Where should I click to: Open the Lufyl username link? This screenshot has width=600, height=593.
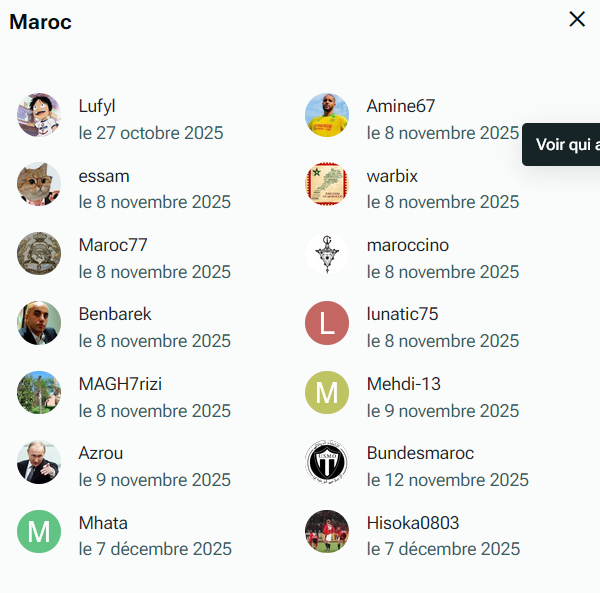pos(98,106)
